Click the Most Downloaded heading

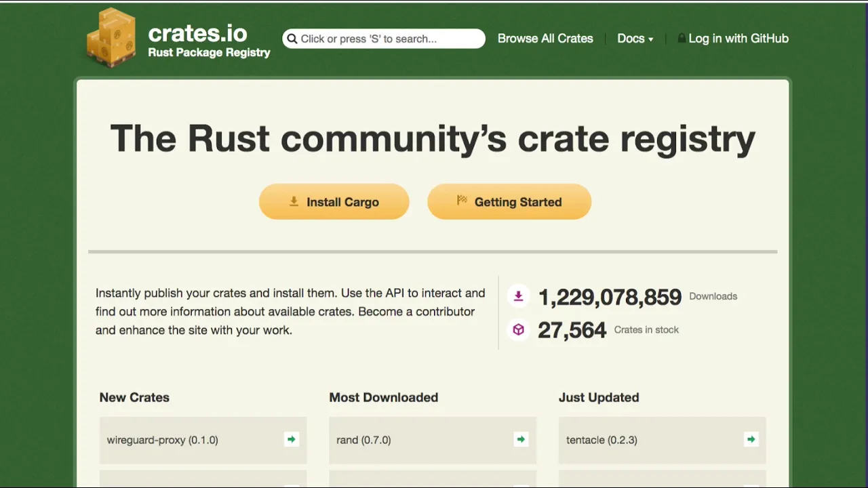click(x=384, y=397)
